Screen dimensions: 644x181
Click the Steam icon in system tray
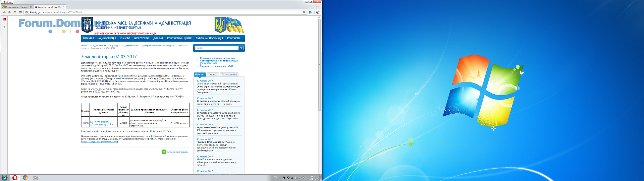point(288,178)
